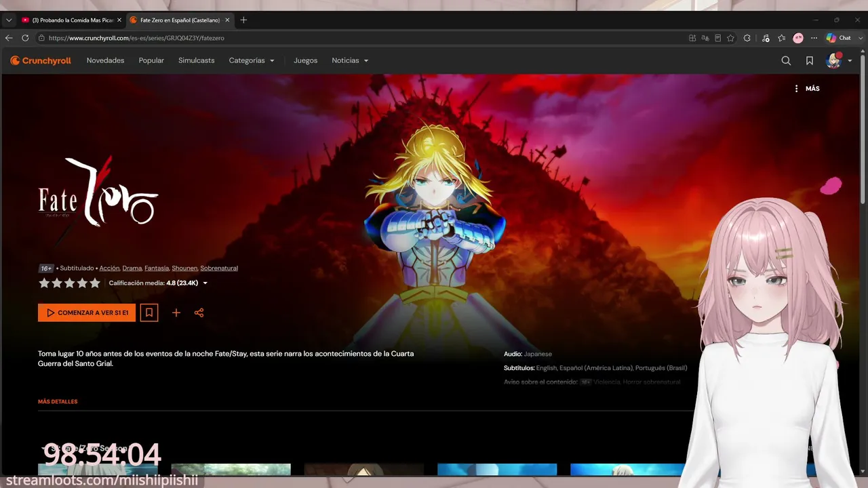The height and width of the screenshot is (488, 868).
Task: Reload the current page
Action: [25, 38]
